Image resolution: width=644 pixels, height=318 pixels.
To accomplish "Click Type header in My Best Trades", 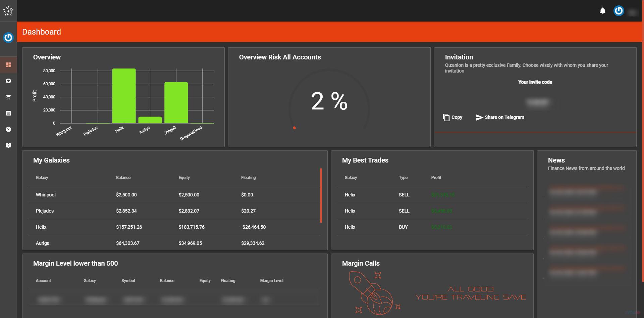I will (x=403, y=178).
